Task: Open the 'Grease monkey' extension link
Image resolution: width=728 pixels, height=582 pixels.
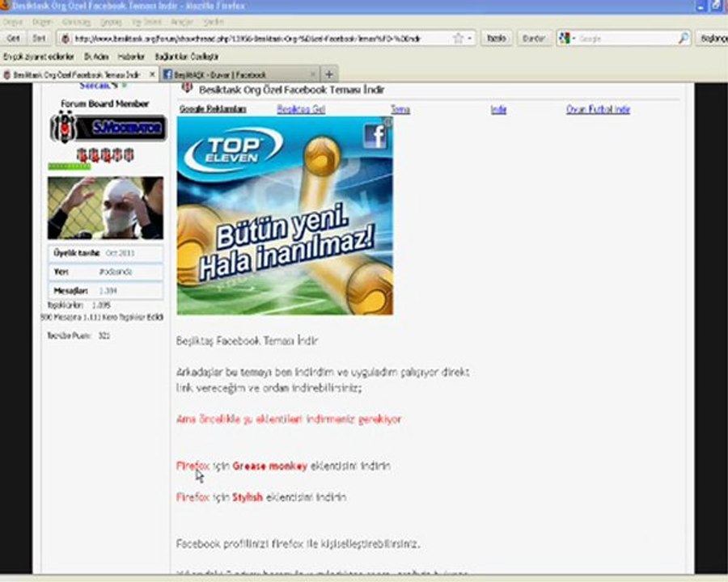Action: 269,466
